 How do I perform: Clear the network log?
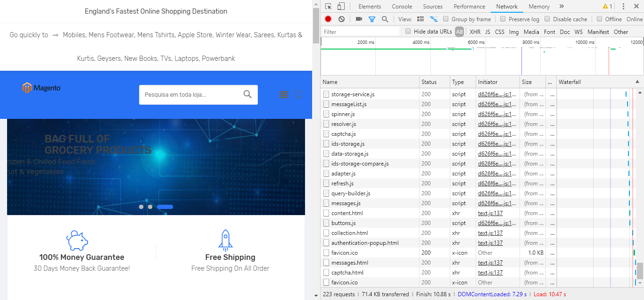coord(341,19)
